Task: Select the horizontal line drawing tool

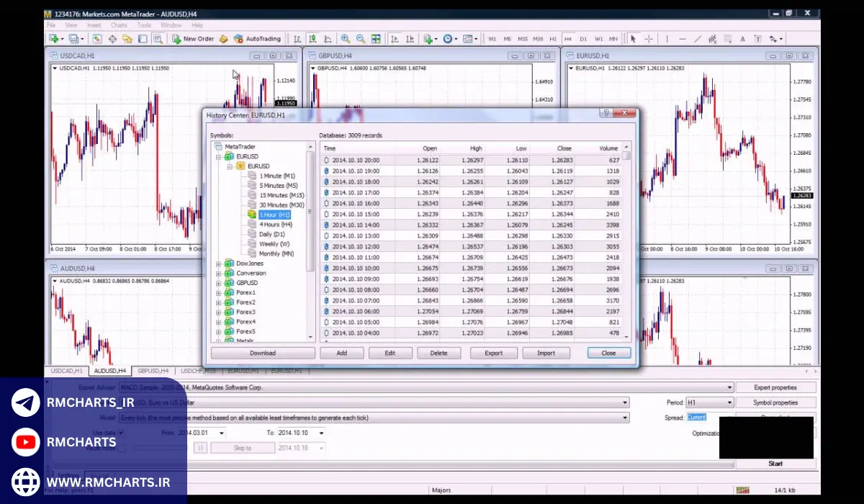Action: [682, 39]
